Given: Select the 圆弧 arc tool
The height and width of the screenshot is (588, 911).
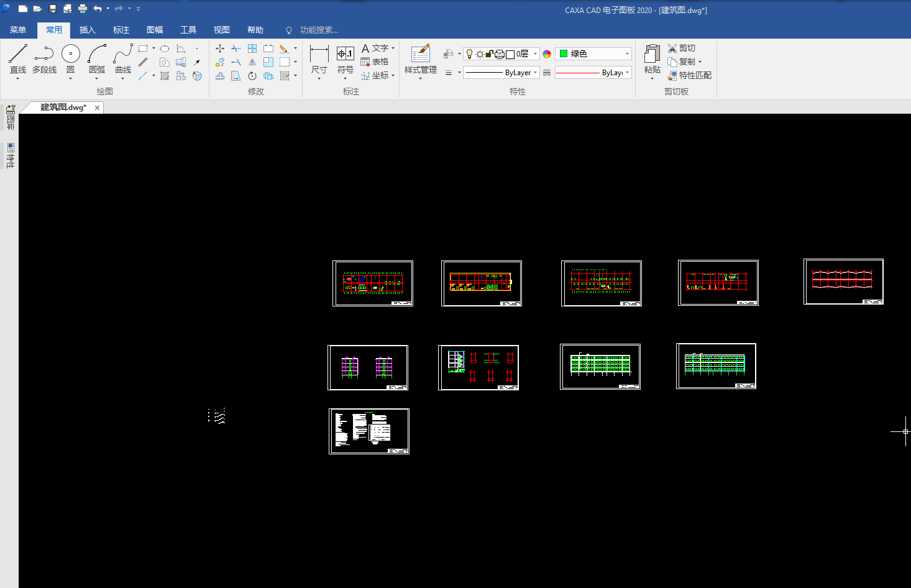Looking at the screenshot, I should (97, 60).
